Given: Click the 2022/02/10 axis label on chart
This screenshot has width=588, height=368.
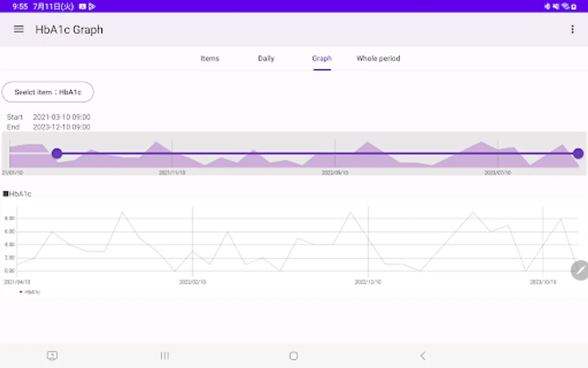Looking at the screenshot, I should click(192, 282).
